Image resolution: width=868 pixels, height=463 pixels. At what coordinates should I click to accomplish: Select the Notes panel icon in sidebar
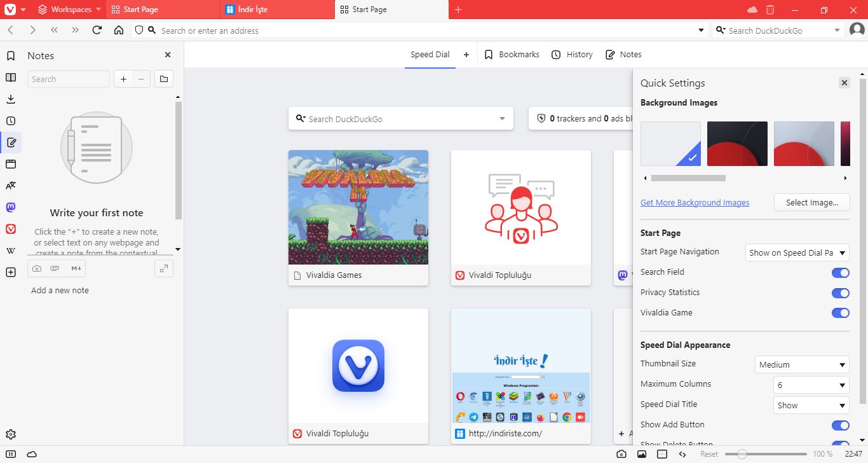[11, 142]
